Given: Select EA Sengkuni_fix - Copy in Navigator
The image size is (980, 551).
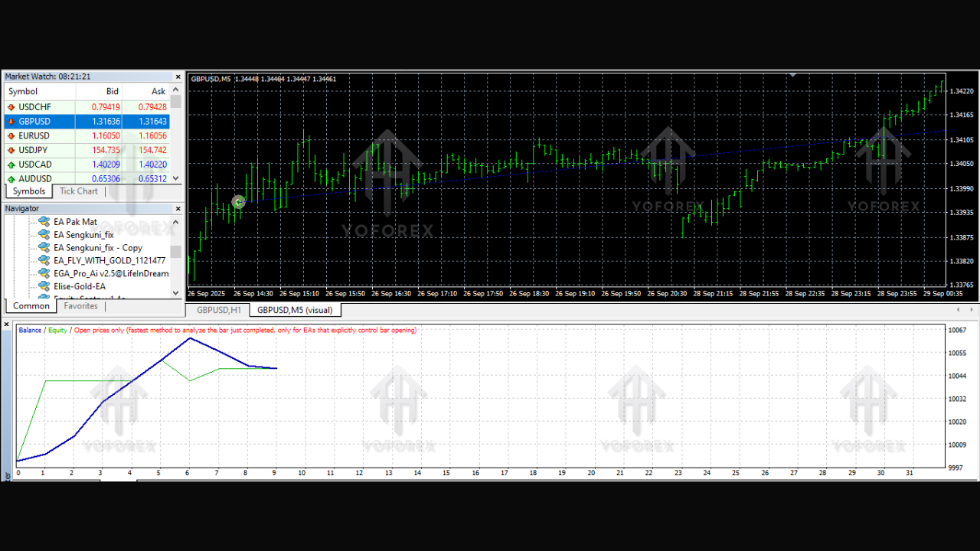Looking at the screenshot, I should click(98, 248).
